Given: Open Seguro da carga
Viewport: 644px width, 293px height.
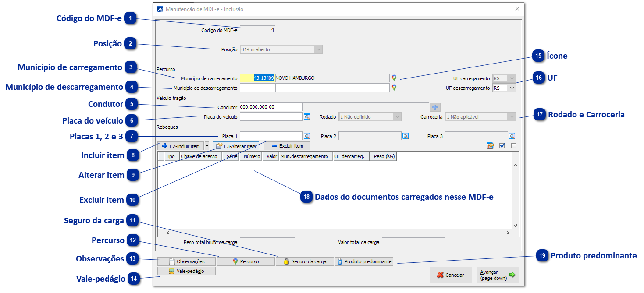Looking at the screenshot, I should pyautogui.click(x=305, y=261).
